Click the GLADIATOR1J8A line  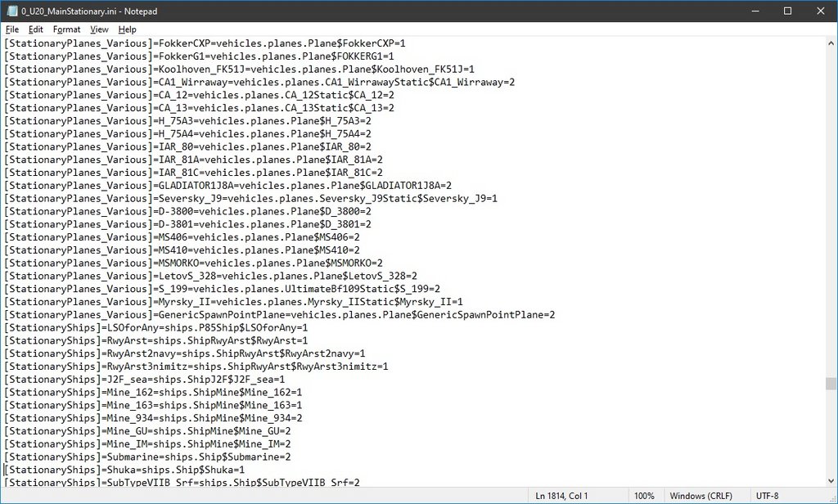click(228, 186)
